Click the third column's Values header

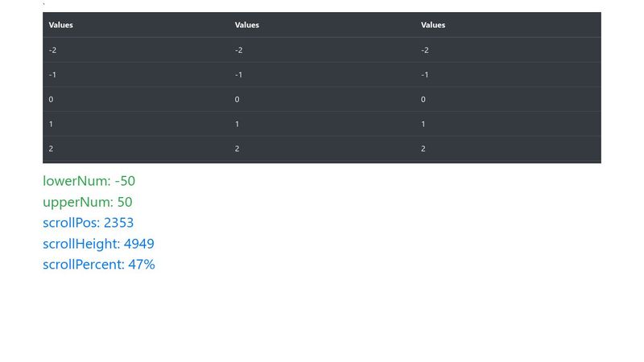pos(433,25)
